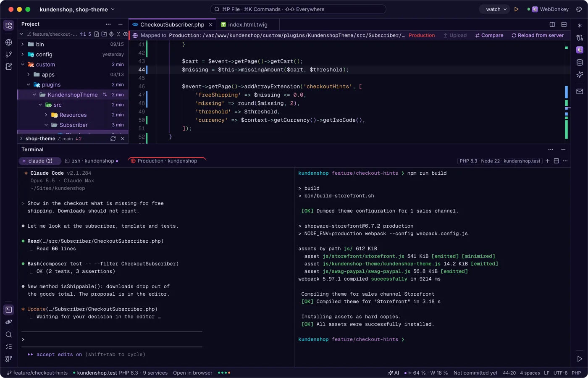The height and width of the screenshot is (378, 588).
Task: Click the search everywhere field in title bar
Action: point(298,9)
